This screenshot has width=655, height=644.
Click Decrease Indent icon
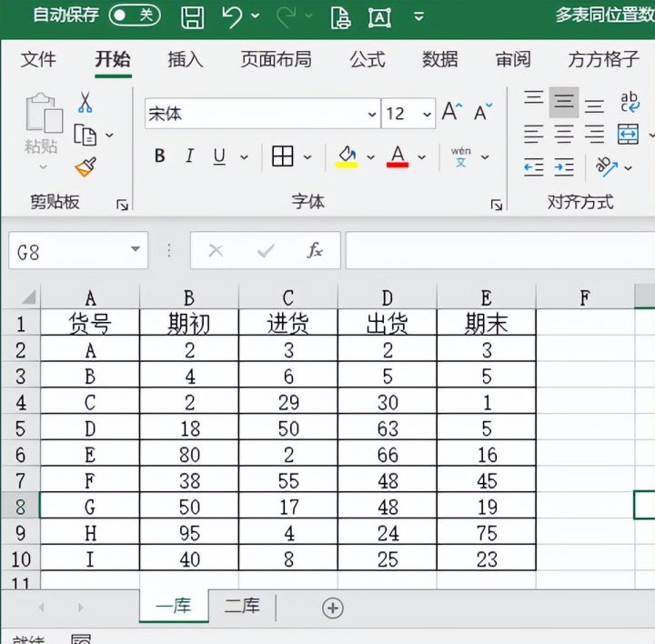coord(534,167)
